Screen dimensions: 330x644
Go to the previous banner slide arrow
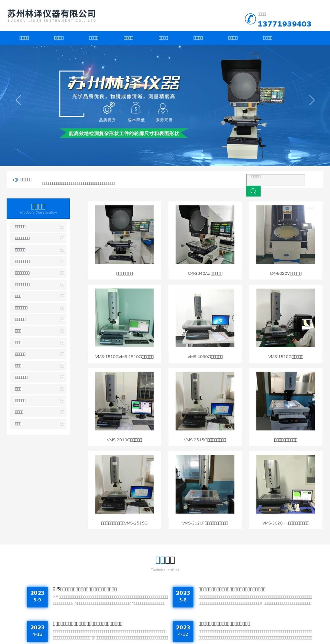pos(19,100)
